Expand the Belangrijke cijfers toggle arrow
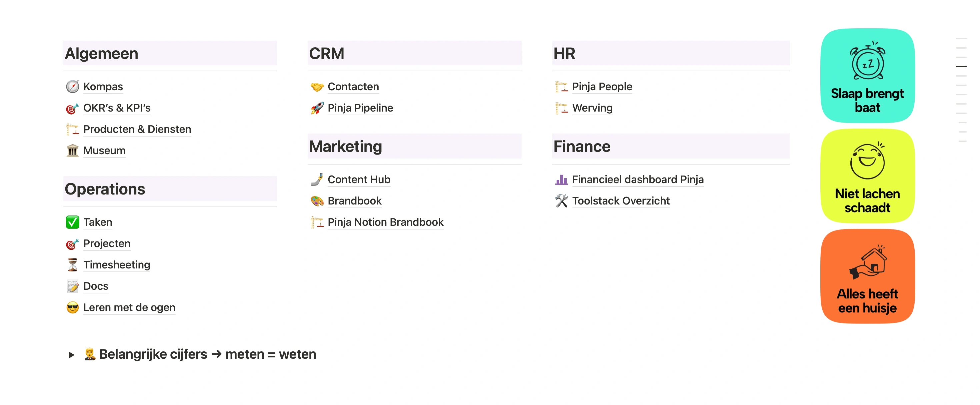980x405 pixels. [71, 355]
